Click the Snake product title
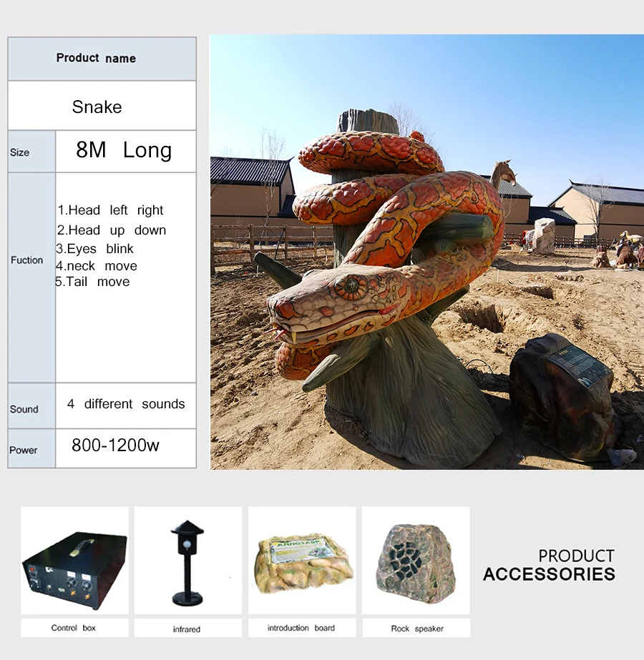Viewport: 644px width, 660px height. click(x=98, y=107)
